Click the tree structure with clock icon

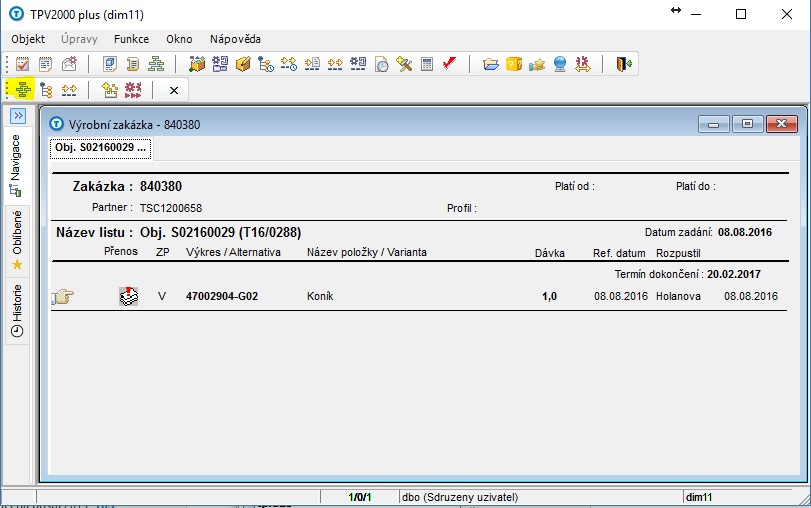point(266,64)
